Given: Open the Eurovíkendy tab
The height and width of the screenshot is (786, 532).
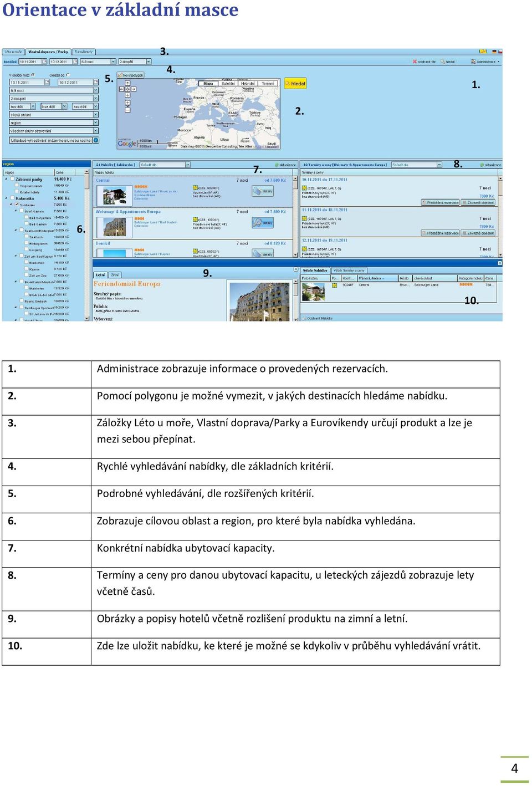Looking at the screenshot, I should tap(84, 52).
